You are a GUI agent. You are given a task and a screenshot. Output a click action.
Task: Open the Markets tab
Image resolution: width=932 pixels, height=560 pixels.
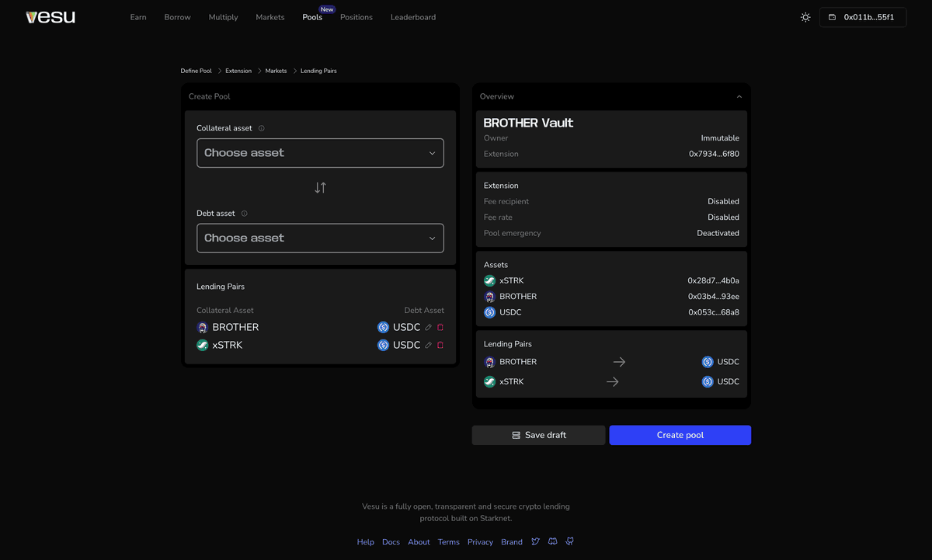[270, 17]
